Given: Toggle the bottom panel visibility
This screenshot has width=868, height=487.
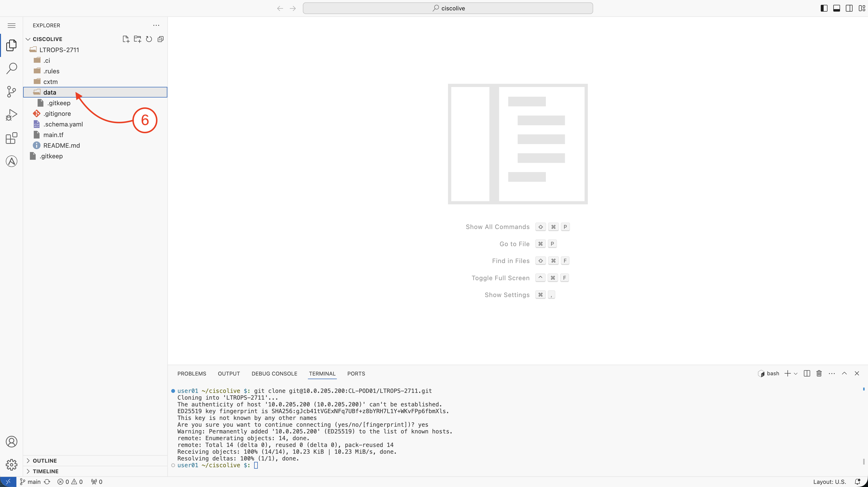Looking at the screenshot, I should pyautogui.click(x=836, y=8).
